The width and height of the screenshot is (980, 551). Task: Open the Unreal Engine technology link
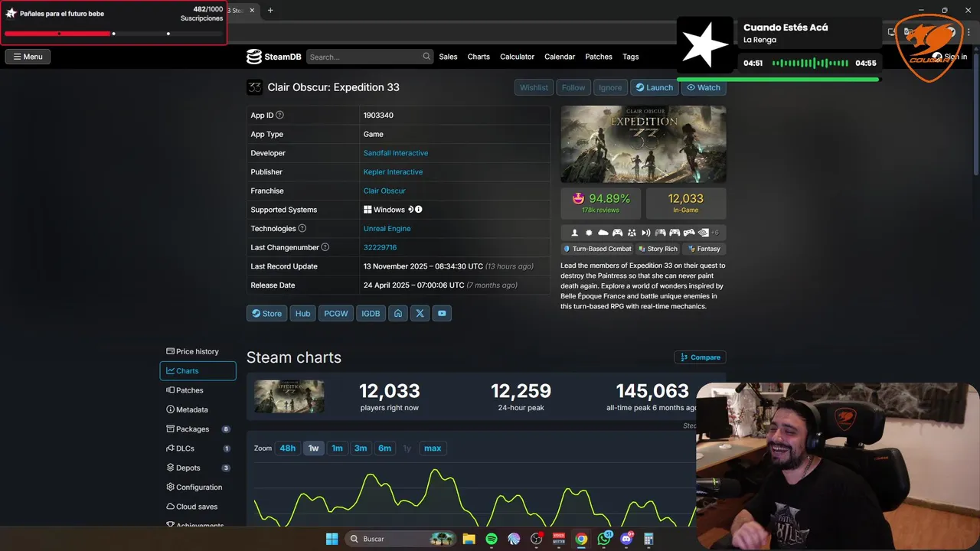(x=387, y=229)
